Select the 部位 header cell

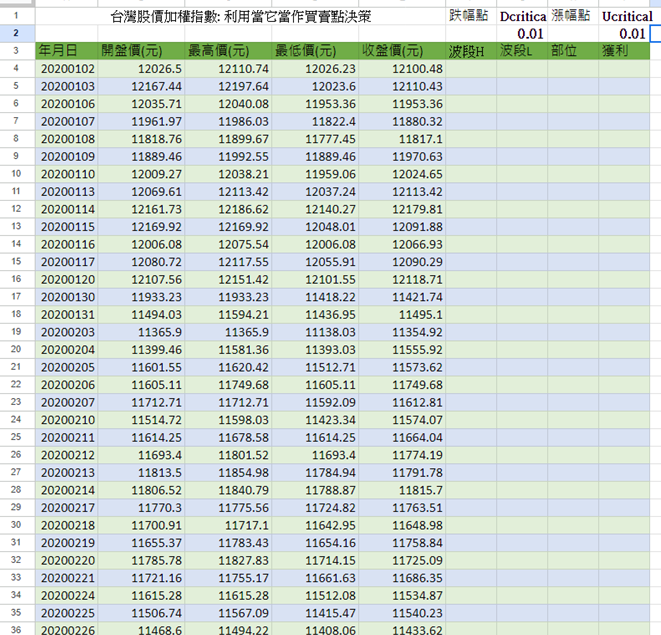click(573, 51)
